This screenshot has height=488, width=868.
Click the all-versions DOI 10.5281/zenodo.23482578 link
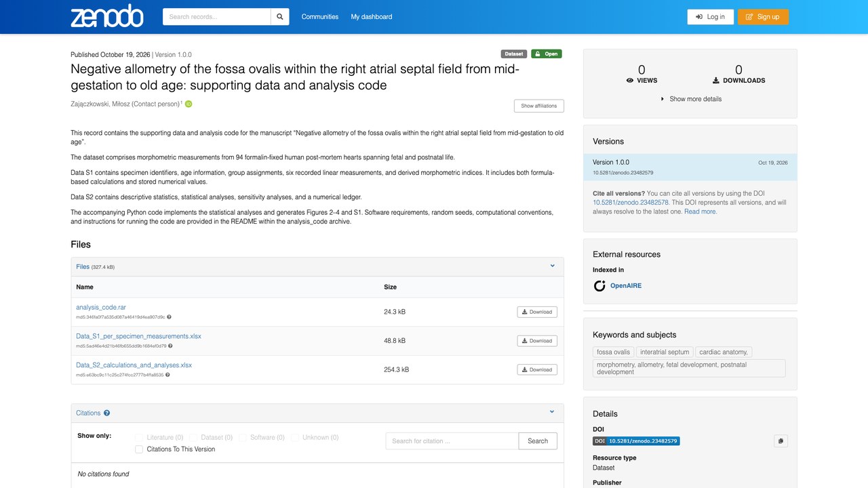[631, 203]
